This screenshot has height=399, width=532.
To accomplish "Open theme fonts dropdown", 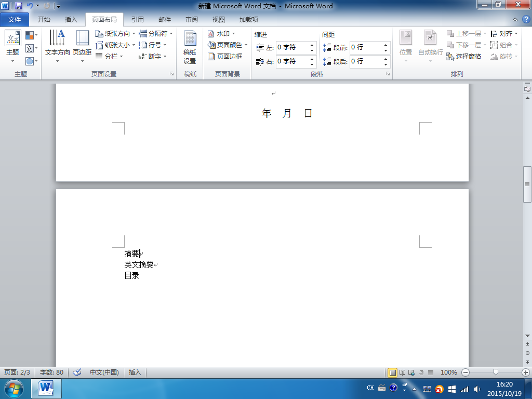I will point(32,48).
